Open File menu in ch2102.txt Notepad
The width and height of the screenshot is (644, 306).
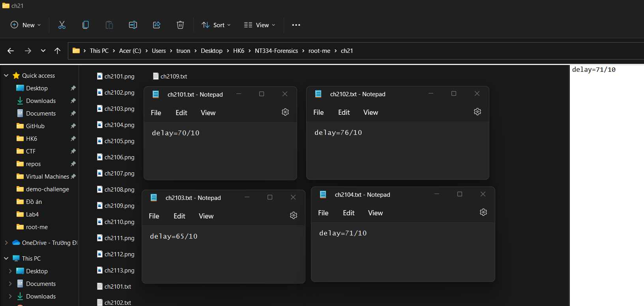[318, 112]
